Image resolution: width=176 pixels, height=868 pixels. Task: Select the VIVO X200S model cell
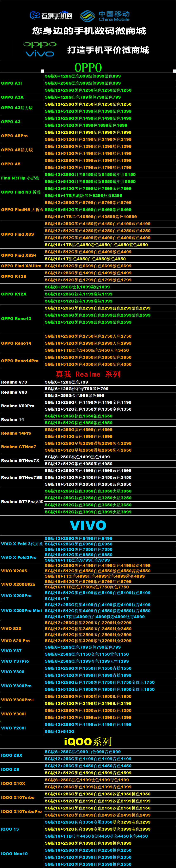22,571
